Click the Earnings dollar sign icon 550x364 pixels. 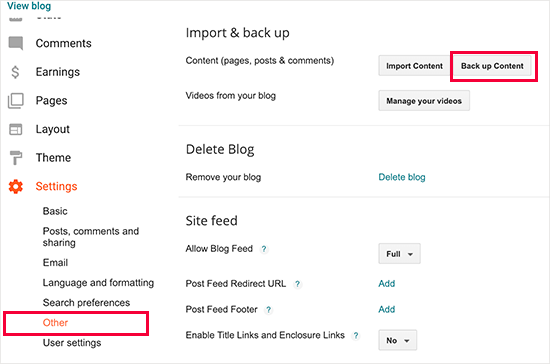click(15, 72)
